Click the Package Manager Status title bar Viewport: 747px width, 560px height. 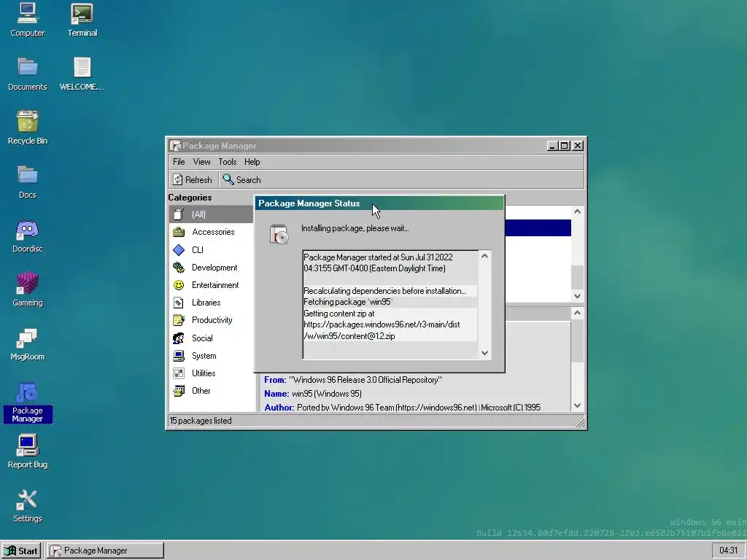[379, 203]
